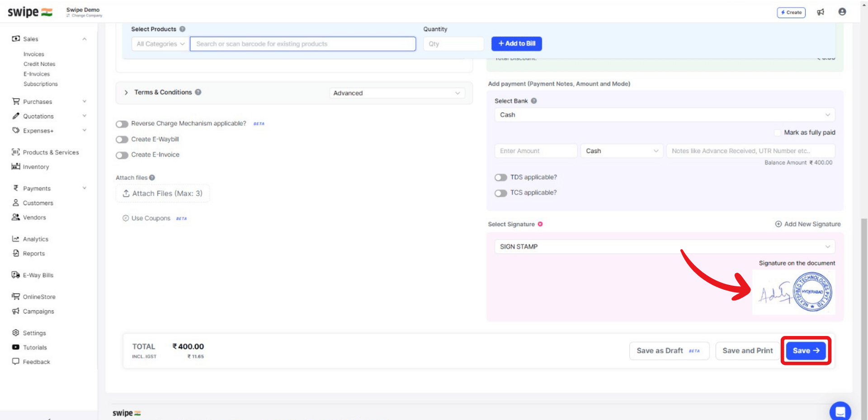Image resolution: width=868 pixels, height=420 pixels.
Task: Click the Analytics chart icon
Action: 16,239
